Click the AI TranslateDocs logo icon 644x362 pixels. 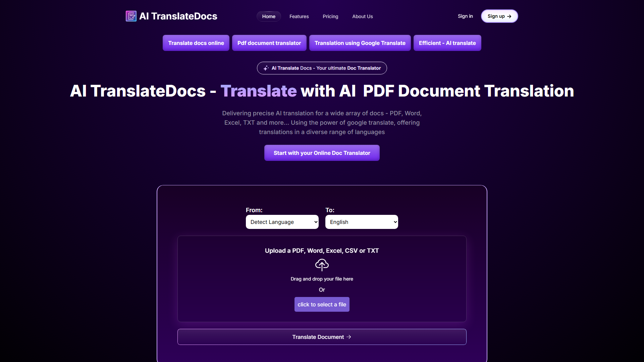click(x=131, y=16)
